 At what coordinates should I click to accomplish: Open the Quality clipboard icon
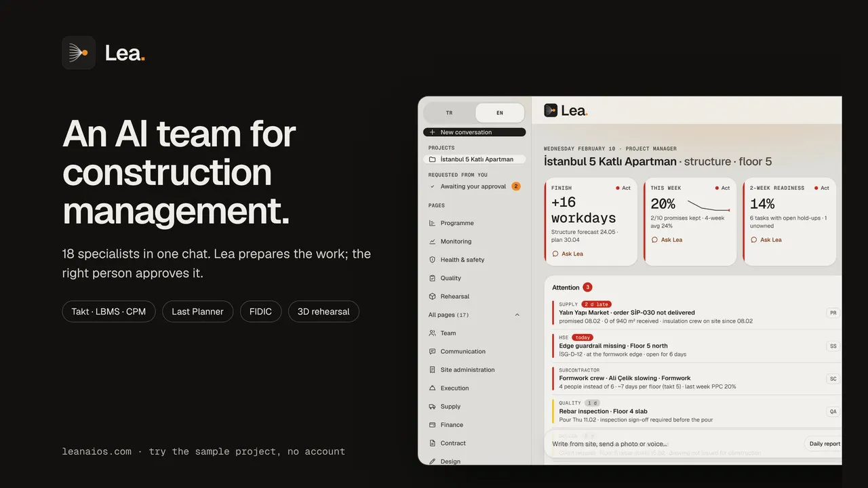pyautogui.click(x=433, y=278)
